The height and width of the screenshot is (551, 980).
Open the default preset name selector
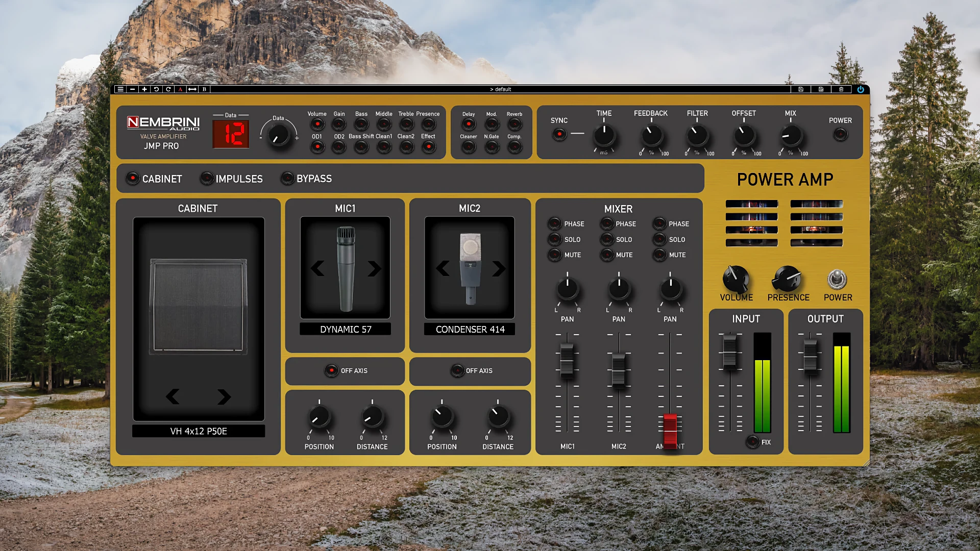[500, 89]
